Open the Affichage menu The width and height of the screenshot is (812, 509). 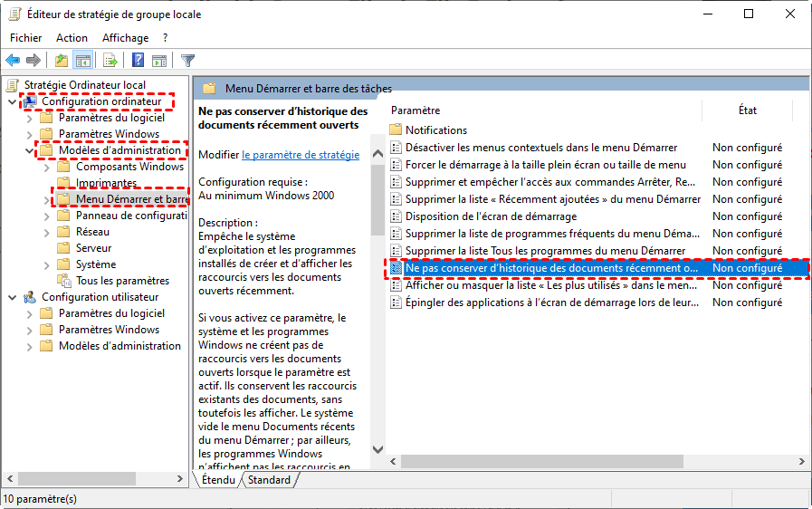pyautogui.click(x=125, y=38)
